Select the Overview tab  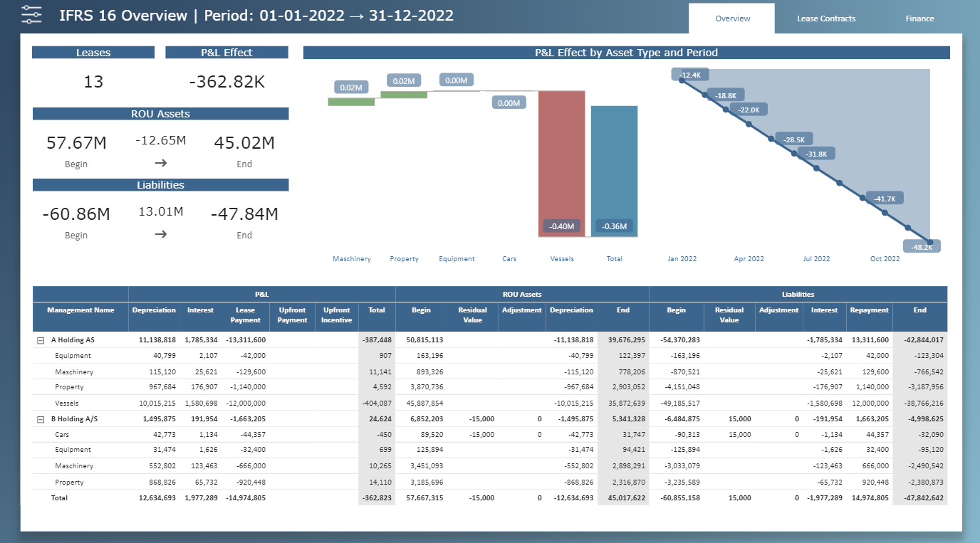pyautogui.click(x=732, y=19)
